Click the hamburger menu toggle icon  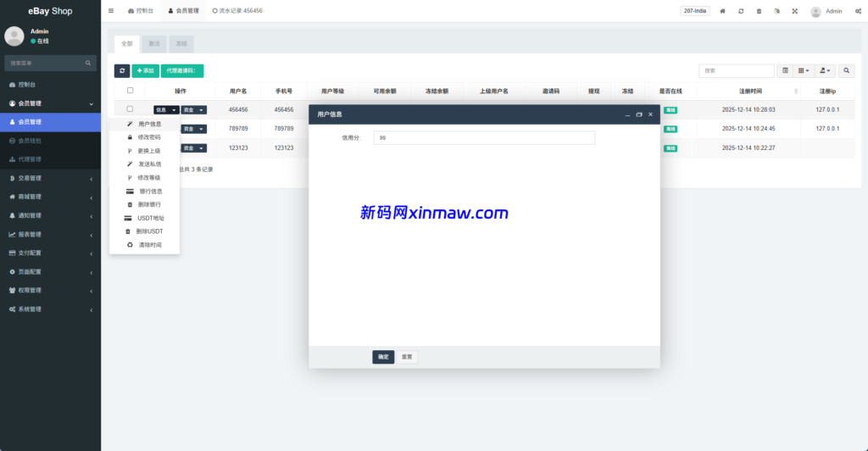click(111, 10)
